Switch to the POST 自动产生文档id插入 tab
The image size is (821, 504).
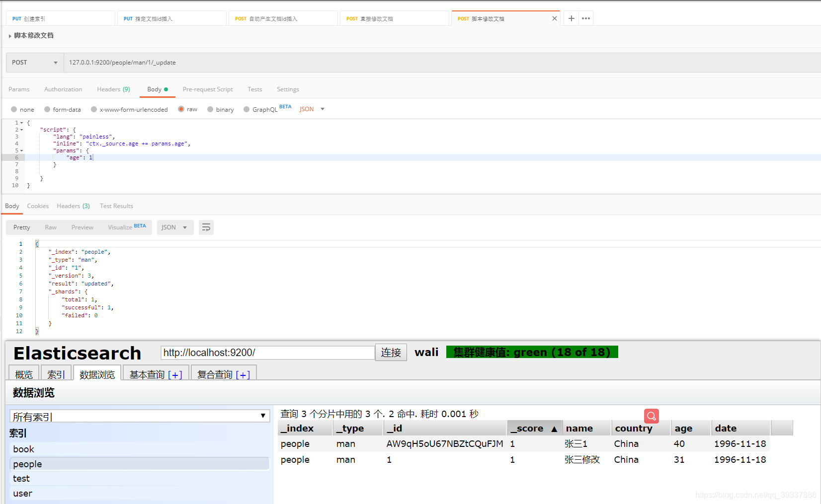[283, 18]
